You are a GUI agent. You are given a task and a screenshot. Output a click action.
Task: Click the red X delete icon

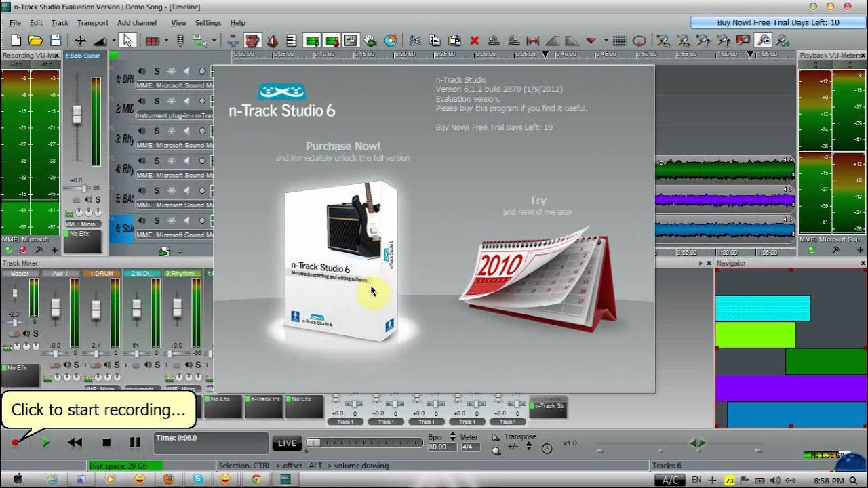(x=475, y=41)
